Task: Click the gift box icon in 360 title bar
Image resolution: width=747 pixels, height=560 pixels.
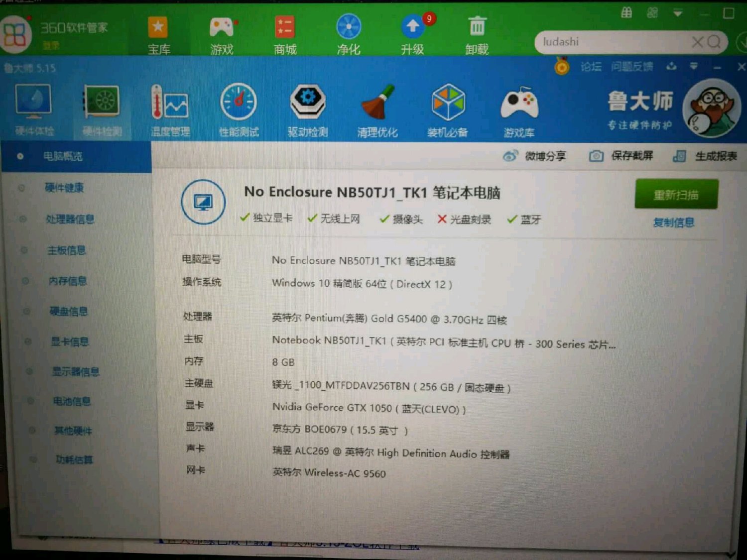Action: tap(626, 12)
